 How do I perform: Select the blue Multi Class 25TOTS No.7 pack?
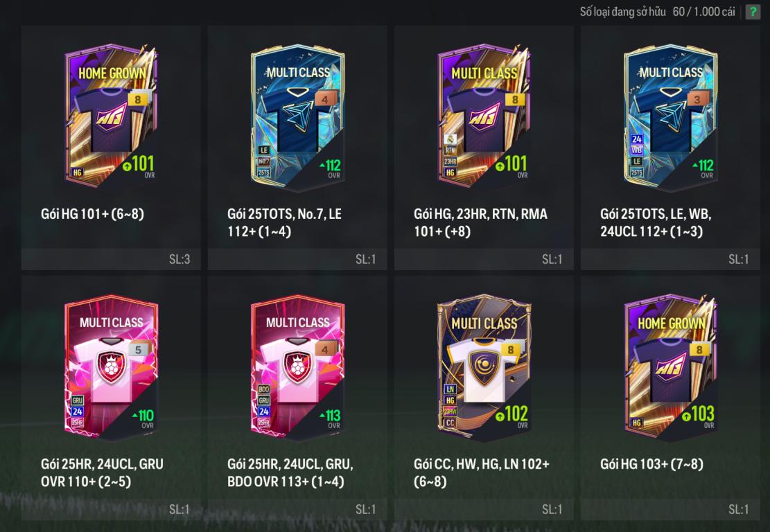tap(297, 118)
